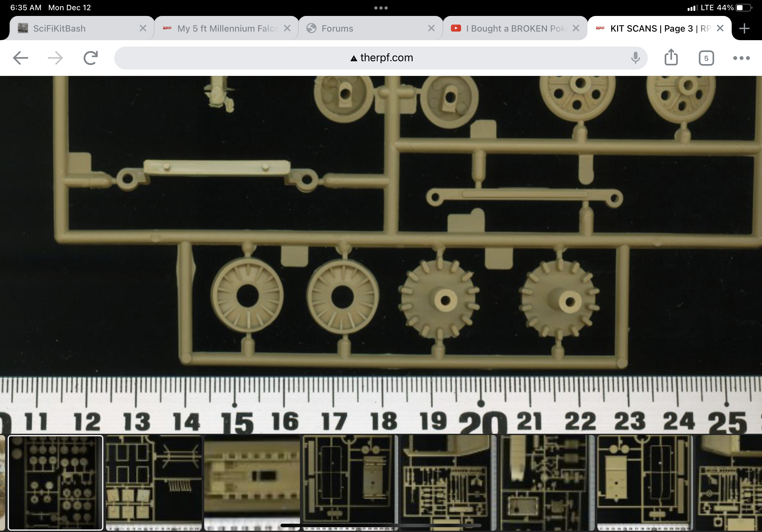The width and height of the screenshot is (762, 532).
Task: Tap the microphone voice search icon
Action: [x=635, y=58]
